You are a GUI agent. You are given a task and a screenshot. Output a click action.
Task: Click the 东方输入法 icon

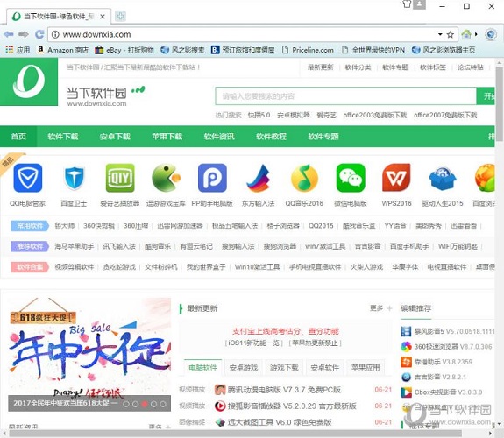tap(258, 178)
